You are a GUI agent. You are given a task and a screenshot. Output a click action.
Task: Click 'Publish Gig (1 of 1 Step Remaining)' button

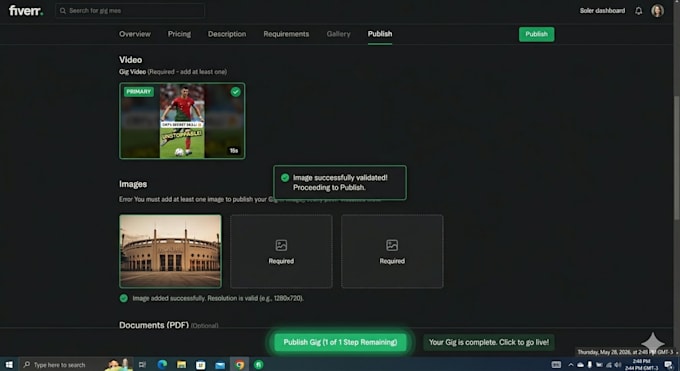pos(340,342)
